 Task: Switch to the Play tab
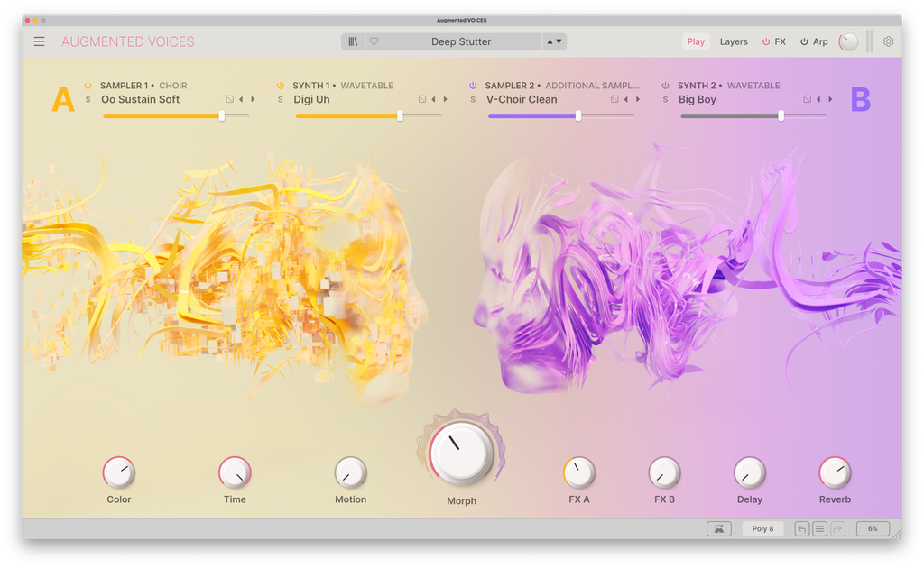tap(696, 41)
